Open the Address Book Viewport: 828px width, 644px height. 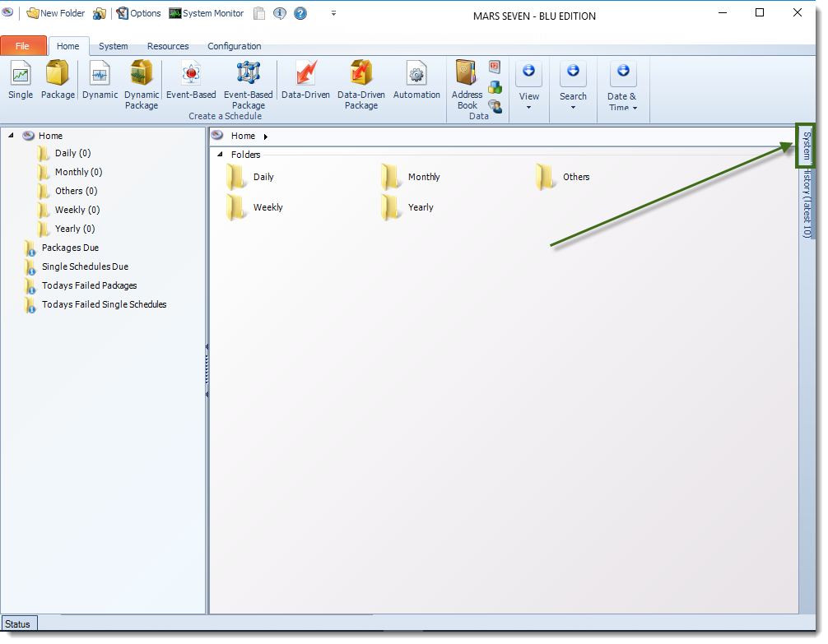coord(467,85)
